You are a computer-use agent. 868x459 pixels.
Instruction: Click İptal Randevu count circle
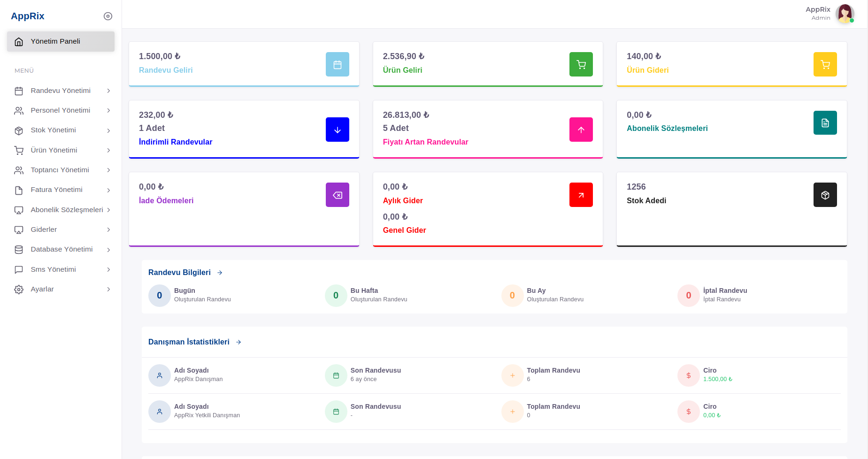click(x=689, y=296)
